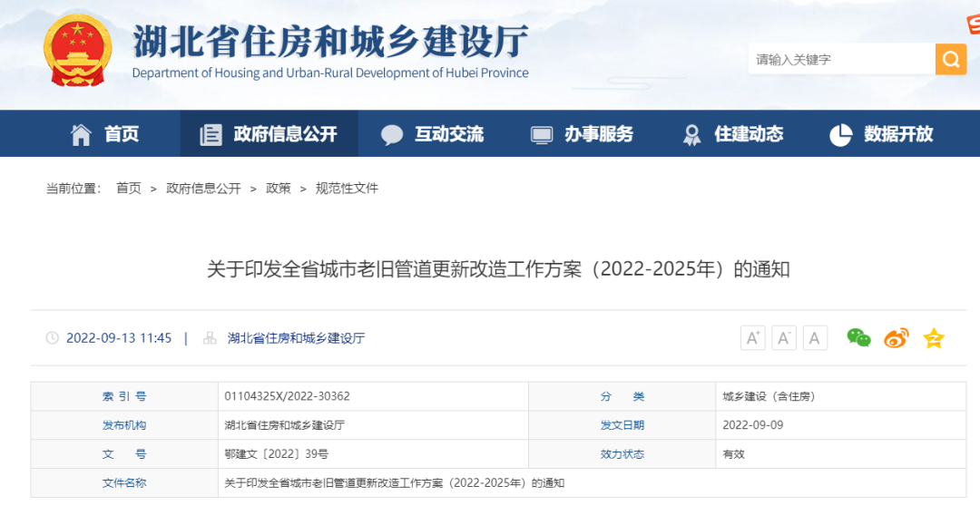Focus the keyword search input field
Image resolution: width=980 pixels, height=525 pixels.
coord(841,60)
